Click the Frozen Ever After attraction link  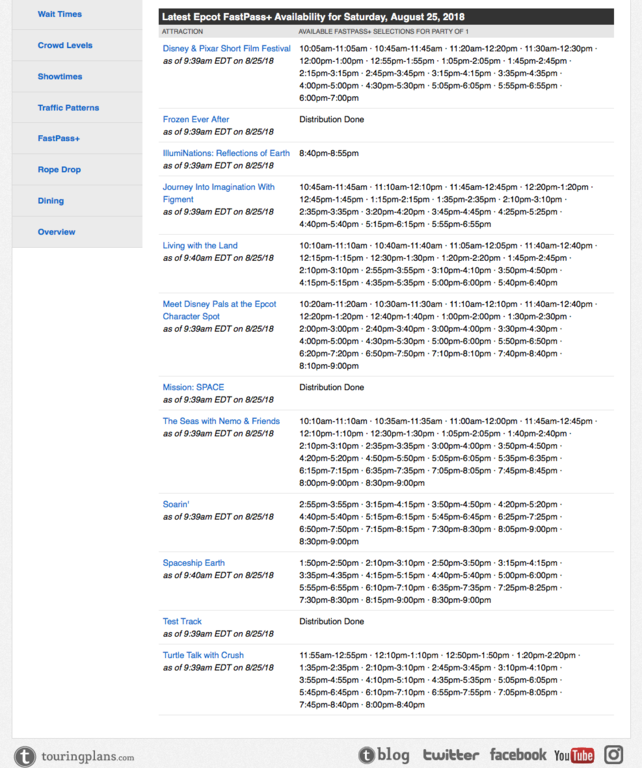[196, 119]
